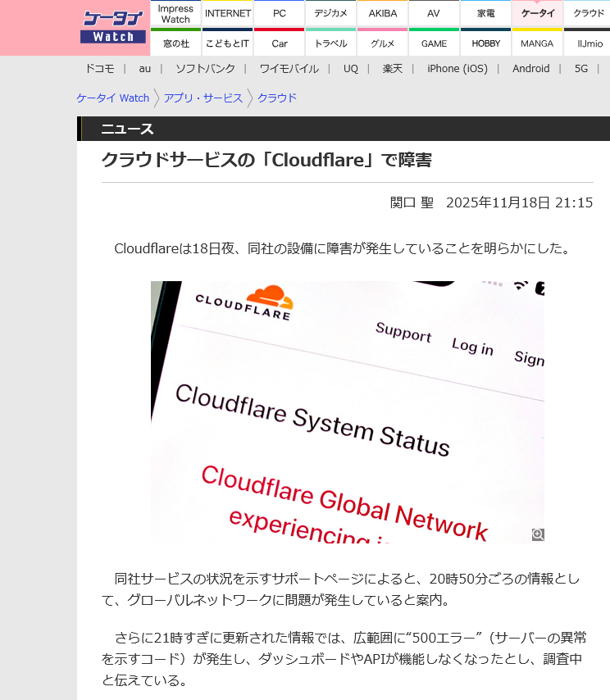Open the 家電 Watch tab
The image size is (610, 700).
tap(485, 14)
